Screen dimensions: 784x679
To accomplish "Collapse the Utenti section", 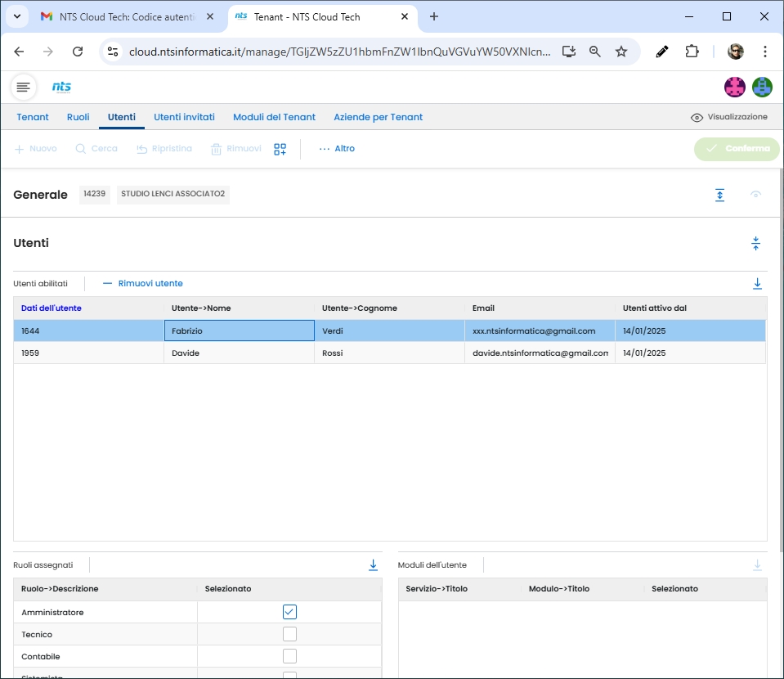I will (755, 243).
